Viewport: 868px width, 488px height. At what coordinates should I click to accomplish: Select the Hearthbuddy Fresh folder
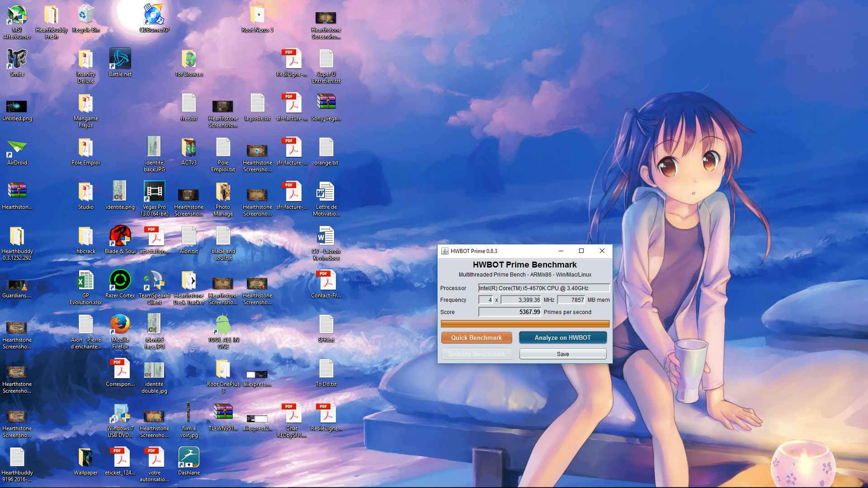pyautogui.click(x=52, y=21)
